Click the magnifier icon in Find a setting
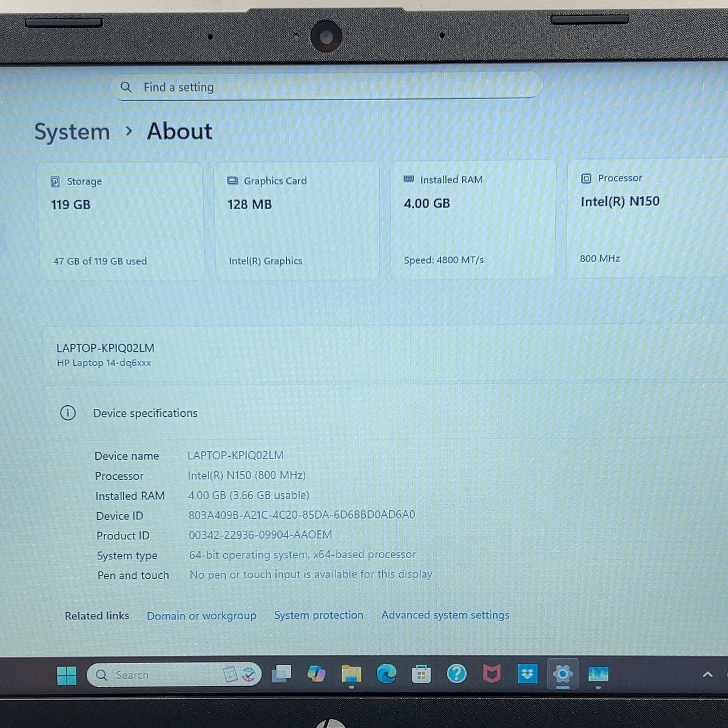Screen dimensions: 728x728 [x=126, y=87]
